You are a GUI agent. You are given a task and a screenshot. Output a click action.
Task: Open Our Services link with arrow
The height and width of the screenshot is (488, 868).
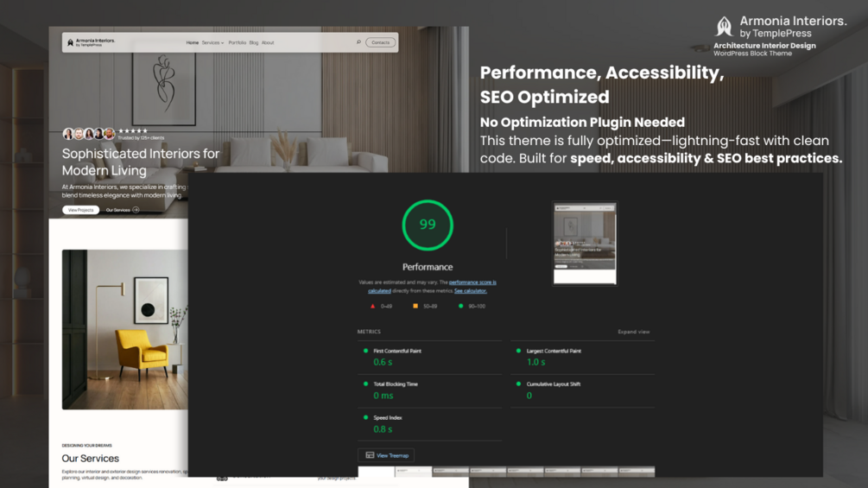[x=123, y=210]
